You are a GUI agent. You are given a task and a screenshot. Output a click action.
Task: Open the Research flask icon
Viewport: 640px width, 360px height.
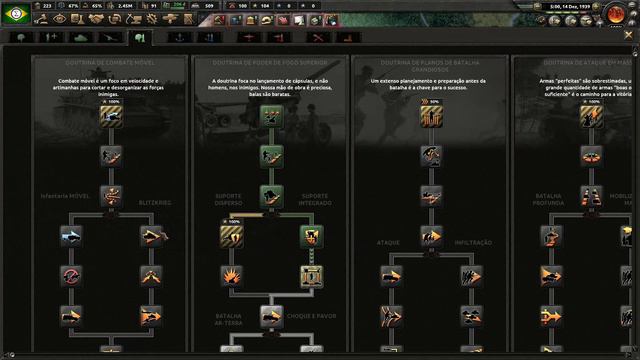[78, 19]
